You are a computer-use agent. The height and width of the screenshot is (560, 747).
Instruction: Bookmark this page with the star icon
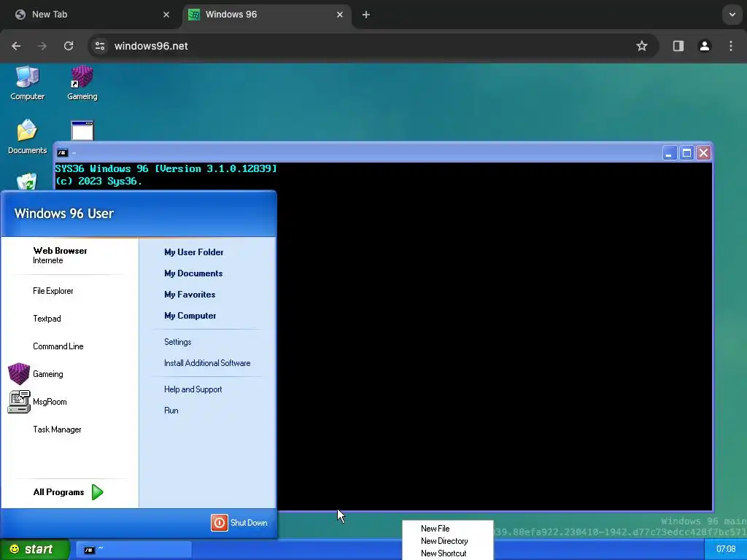(642, 46)
